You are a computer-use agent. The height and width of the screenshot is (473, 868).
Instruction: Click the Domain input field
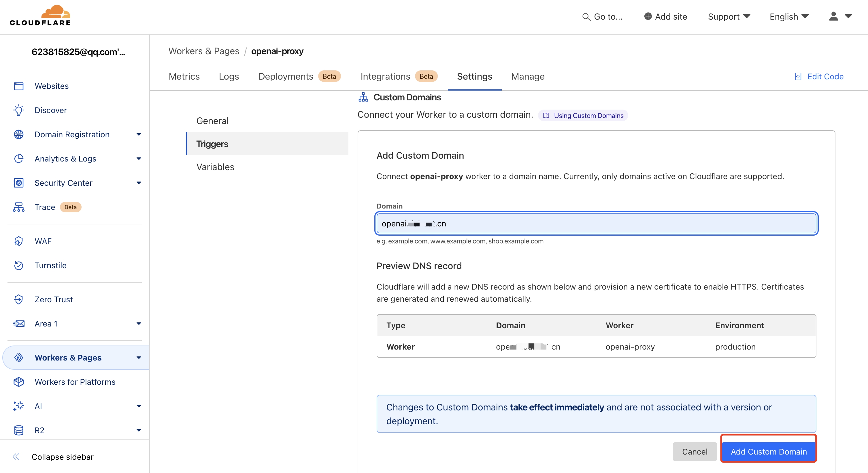pyautogui.click(x=596, y=224)
